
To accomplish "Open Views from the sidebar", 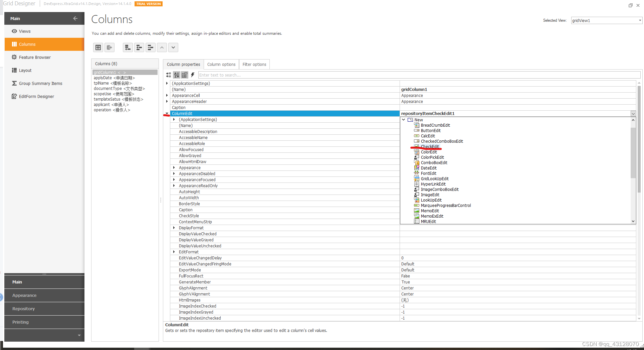I will 44,31.
